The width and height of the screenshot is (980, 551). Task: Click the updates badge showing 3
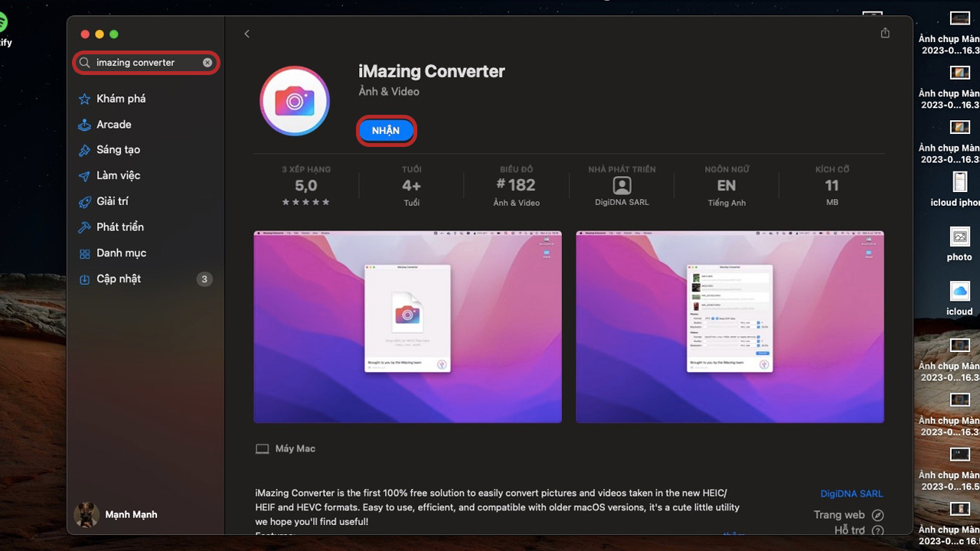pyautogui.click(x=204, y=279)
